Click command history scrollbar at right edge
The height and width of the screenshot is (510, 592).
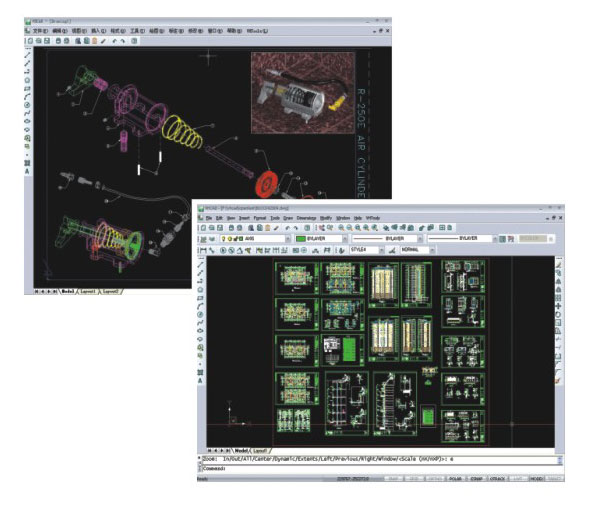(560, 461)
